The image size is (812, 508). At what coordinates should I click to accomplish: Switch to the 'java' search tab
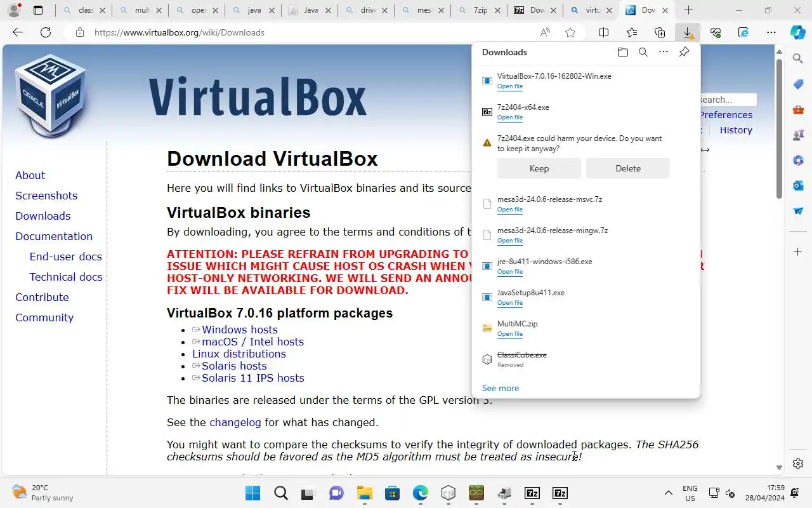tap(253, 10)
